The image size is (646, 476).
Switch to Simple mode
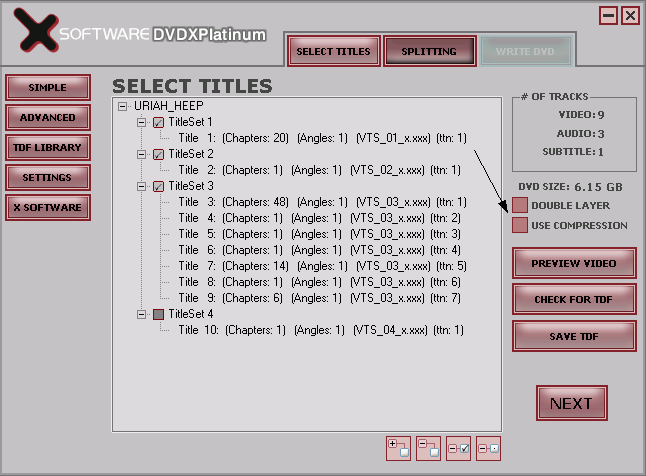[x=48, y=87]
